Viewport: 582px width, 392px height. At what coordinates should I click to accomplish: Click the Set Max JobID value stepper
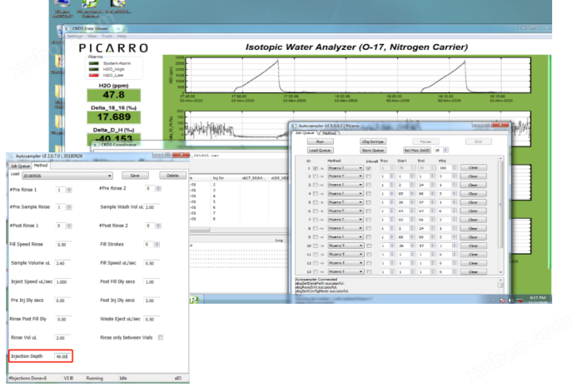pyautogui.click(x=445, y=150)
